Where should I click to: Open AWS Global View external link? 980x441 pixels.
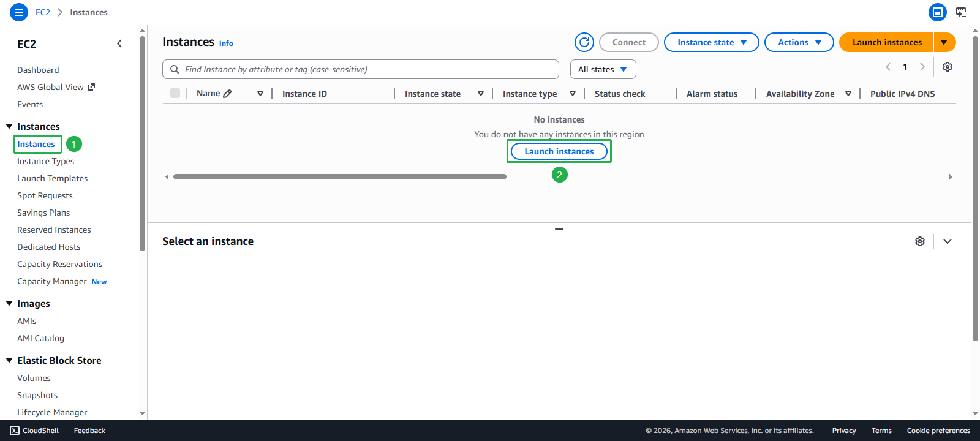(x=56, y=87)
